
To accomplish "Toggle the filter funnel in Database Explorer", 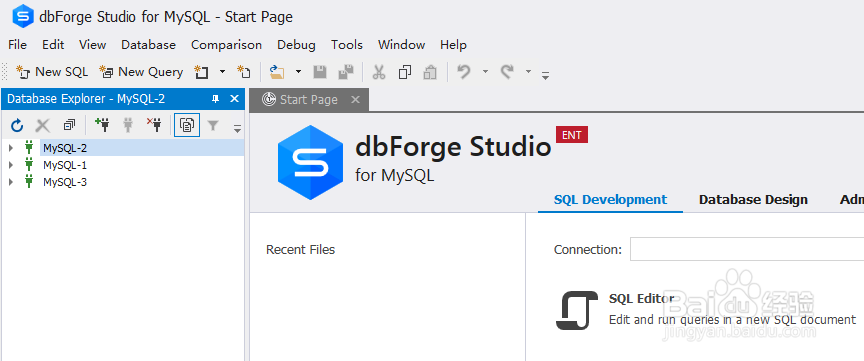I will [x=213, y=126].
